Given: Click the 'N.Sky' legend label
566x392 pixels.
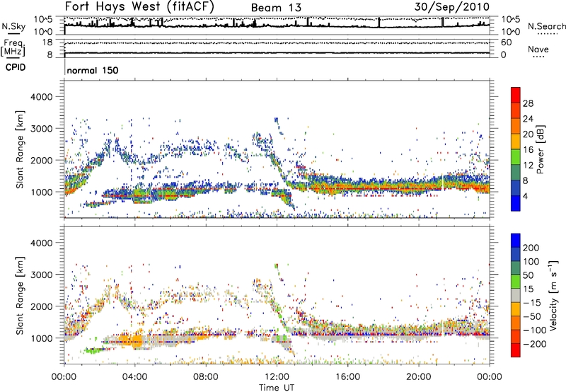Looking at the screenshot, I should point(13,26).
